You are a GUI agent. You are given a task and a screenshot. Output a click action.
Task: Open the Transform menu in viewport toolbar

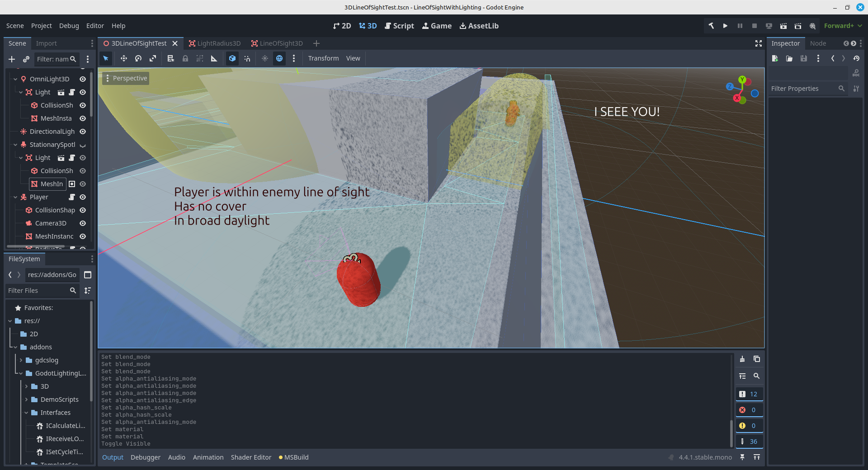[x=323, y=58]
